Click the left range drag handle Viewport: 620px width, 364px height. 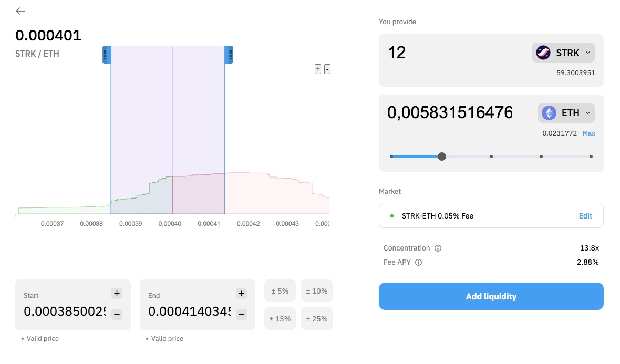tap(106, 55)
